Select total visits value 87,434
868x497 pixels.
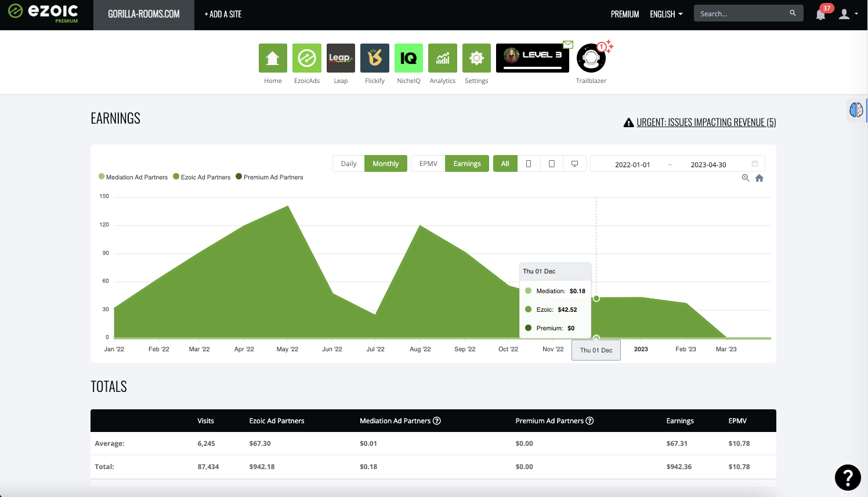[x=208, y=467]
